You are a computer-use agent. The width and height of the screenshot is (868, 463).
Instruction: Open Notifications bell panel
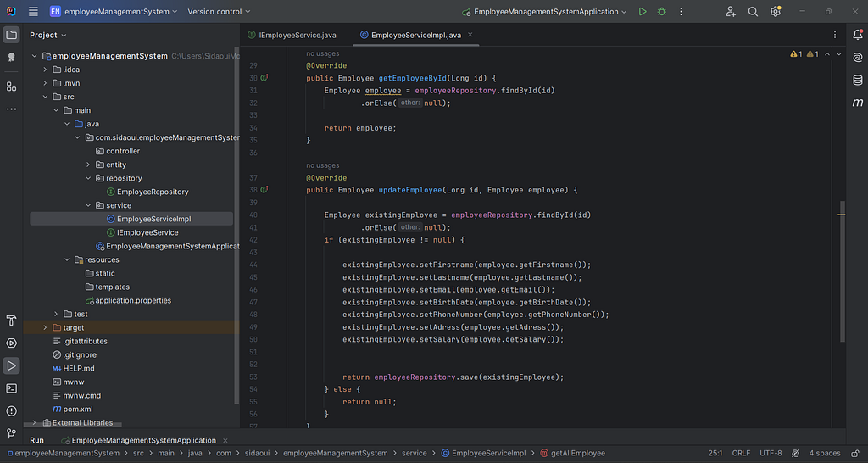(858, 35)
